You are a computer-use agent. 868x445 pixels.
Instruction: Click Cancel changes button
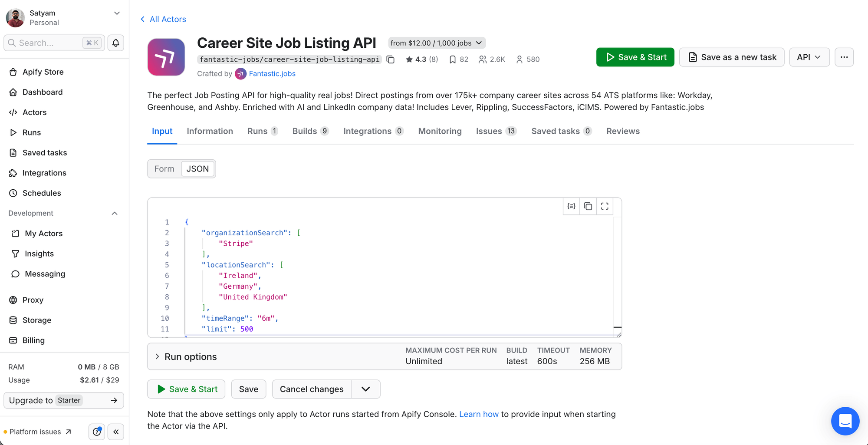pos(312,389)
